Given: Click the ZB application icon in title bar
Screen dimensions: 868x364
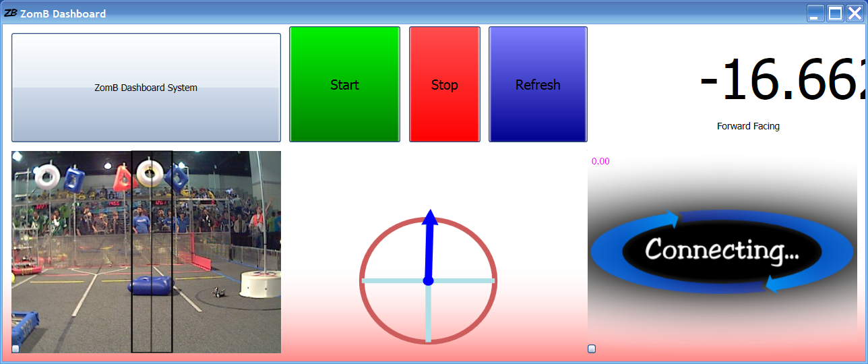Looking at the screenshot, I should pos(10,13).
